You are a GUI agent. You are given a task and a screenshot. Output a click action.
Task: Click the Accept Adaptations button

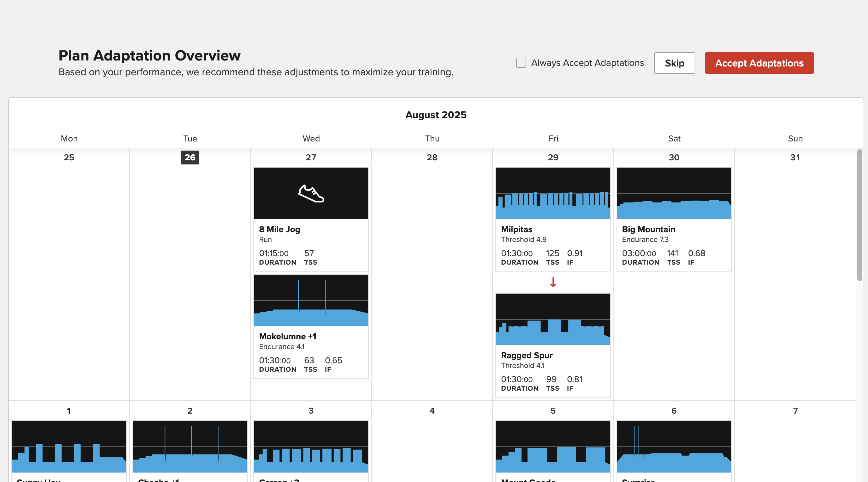[x=759, y=63]
